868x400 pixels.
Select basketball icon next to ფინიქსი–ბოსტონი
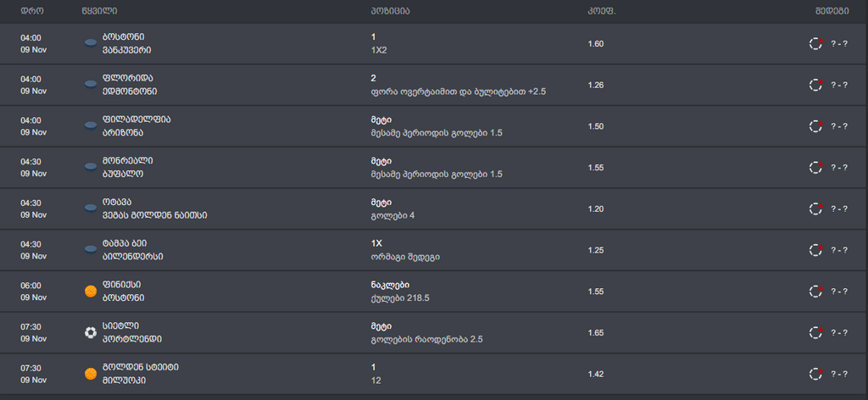[91, 291]
